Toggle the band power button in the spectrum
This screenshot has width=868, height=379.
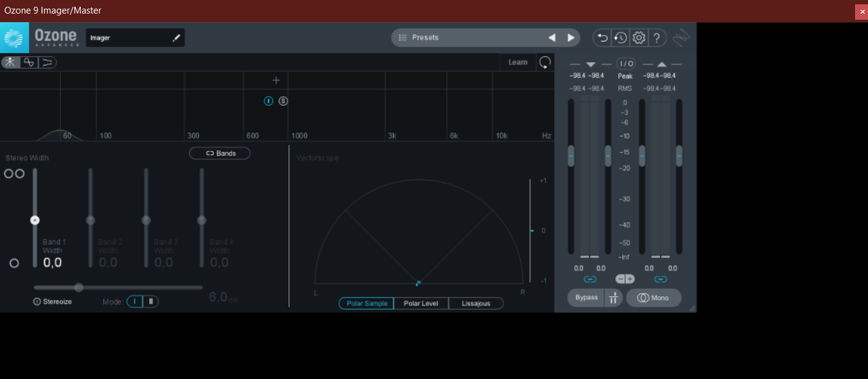click(x=268, y=101)
